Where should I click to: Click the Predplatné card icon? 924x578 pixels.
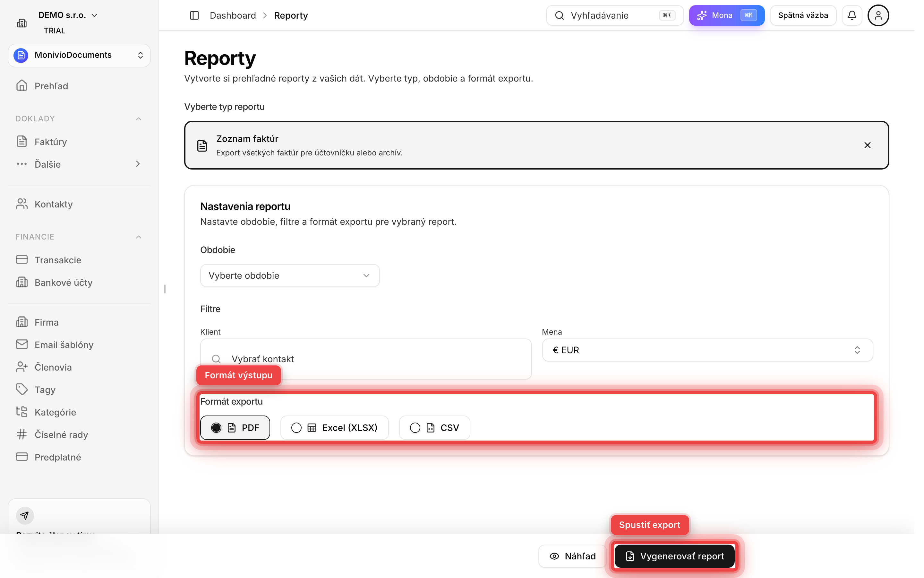tap(22, 457)
